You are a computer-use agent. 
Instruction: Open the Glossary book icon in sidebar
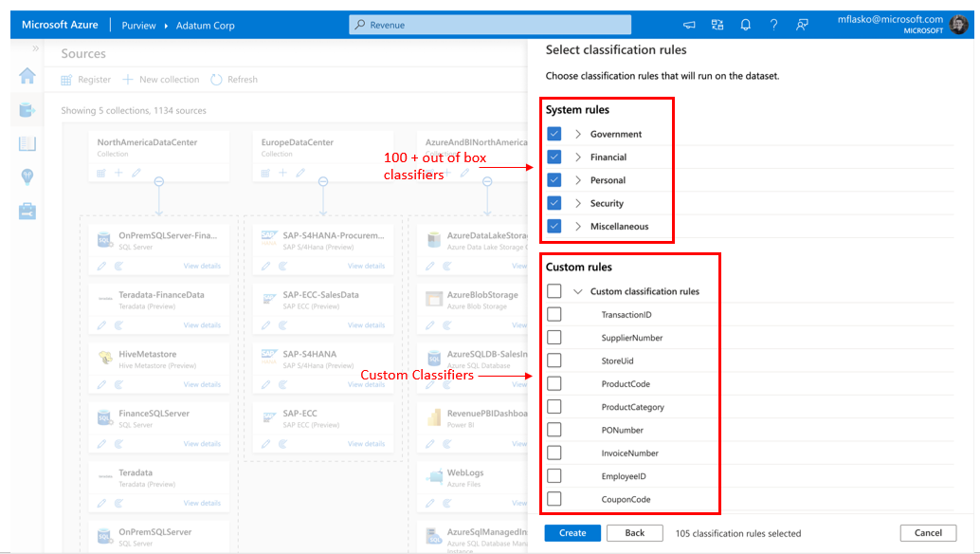click(x=27, y=142)
